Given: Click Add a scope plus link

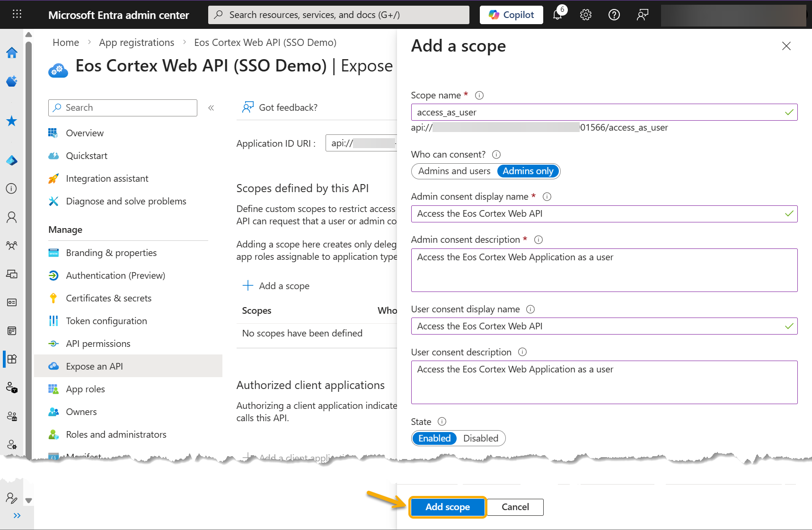Looking at the screenshot, I should [x=276, y=286].
